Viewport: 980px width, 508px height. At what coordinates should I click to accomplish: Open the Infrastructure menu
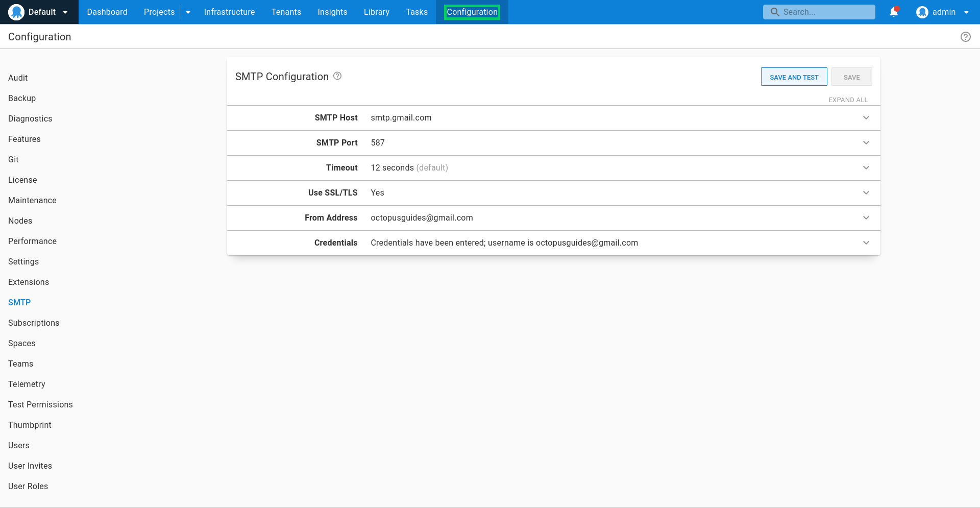click(229, 12)
